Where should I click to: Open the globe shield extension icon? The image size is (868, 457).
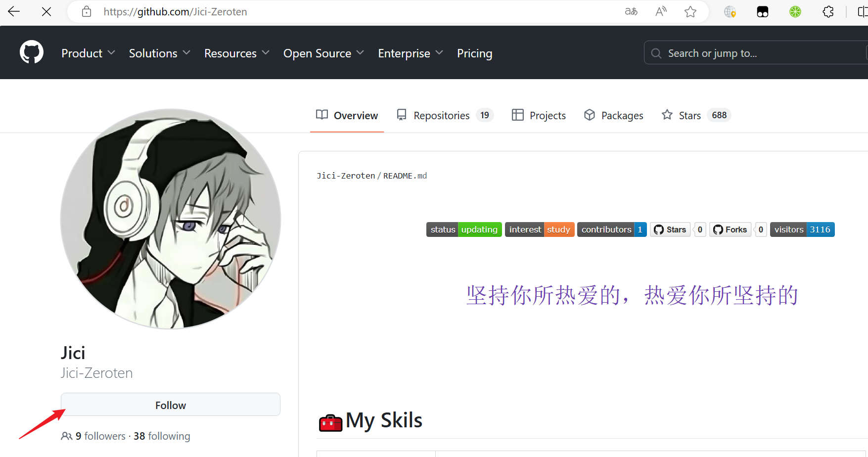(730, 11)
